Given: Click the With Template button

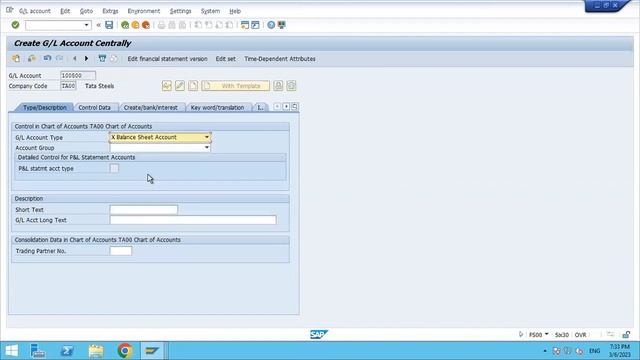Looking at the screenshot, I should (x=236, y=86).
